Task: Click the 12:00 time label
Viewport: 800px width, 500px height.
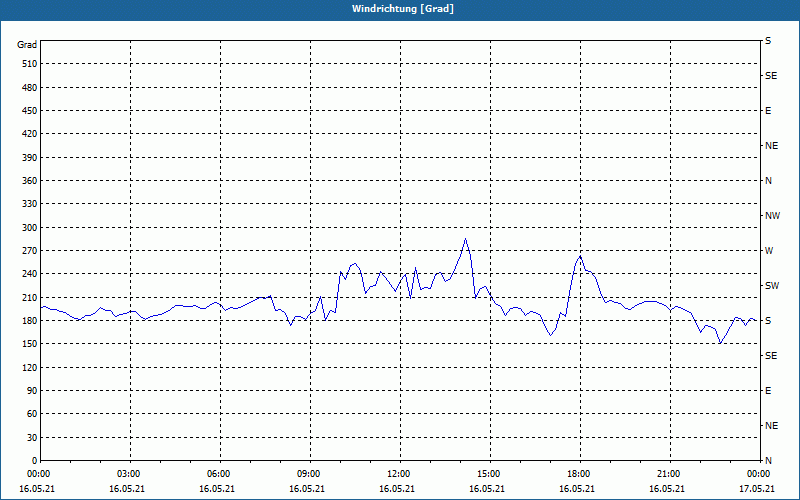Action: tap(400, 474)
